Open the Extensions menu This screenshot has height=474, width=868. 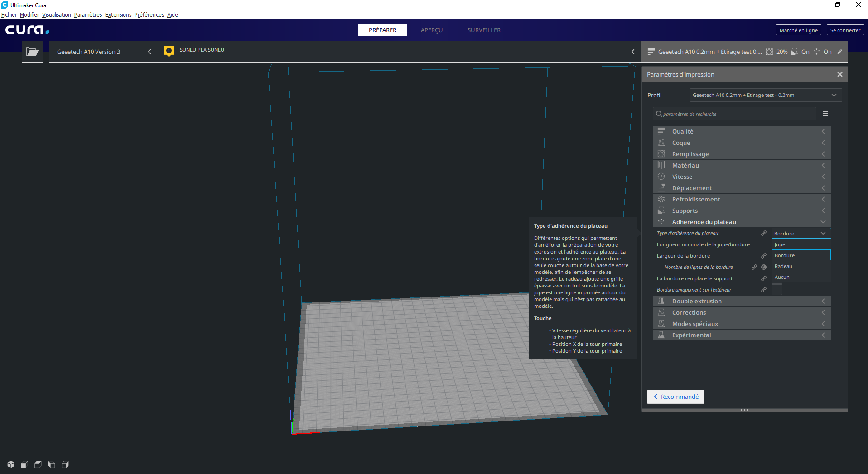point(118,14)
